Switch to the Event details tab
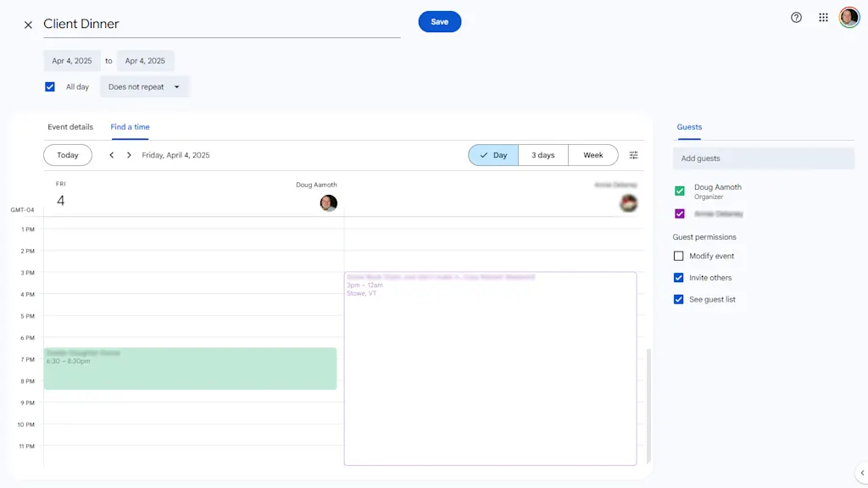Viewport: 868px width, 488px height. (x=70, y=127)
